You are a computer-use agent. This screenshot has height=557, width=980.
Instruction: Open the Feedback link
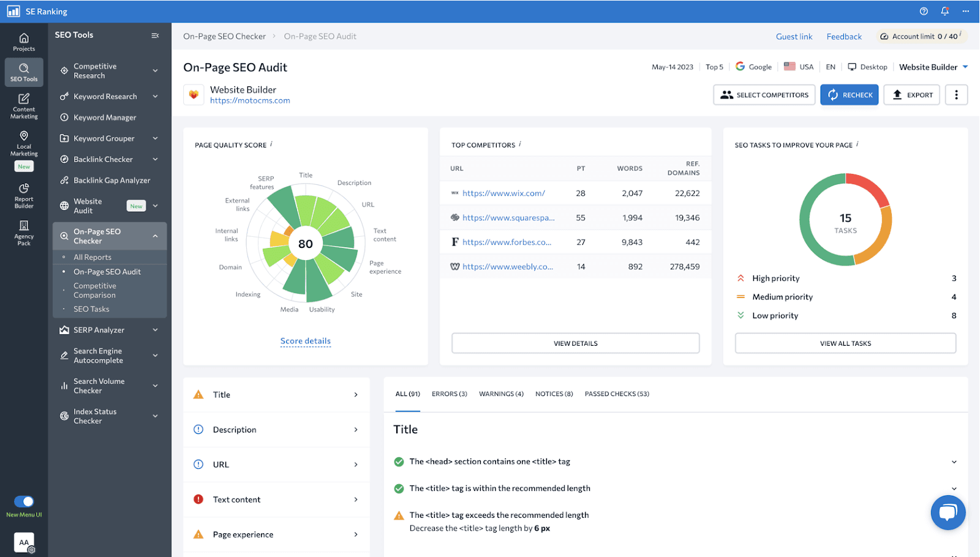click(x=844, y=37)
